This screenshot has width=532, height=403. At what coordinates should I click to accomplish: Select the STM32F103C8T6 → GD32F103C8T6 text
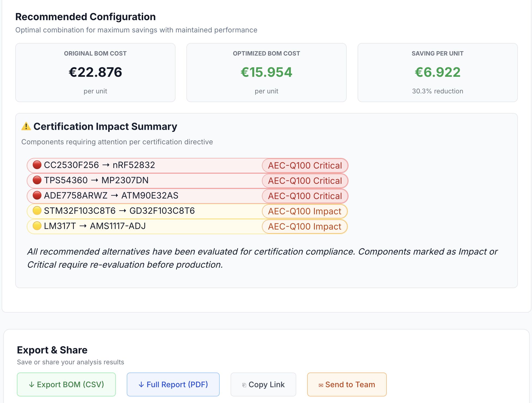click(x=119, y=211)
